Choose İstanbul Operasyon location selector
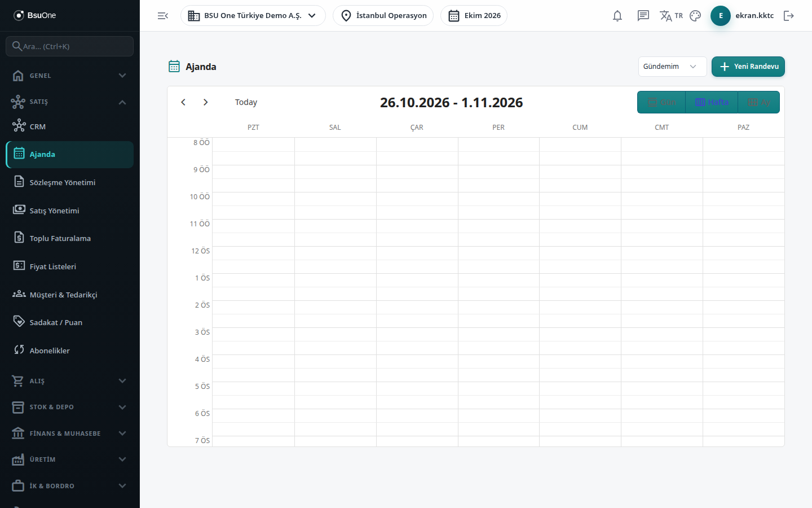The height and width of the screenshot is (508, 812). click(x=383, y=16)
